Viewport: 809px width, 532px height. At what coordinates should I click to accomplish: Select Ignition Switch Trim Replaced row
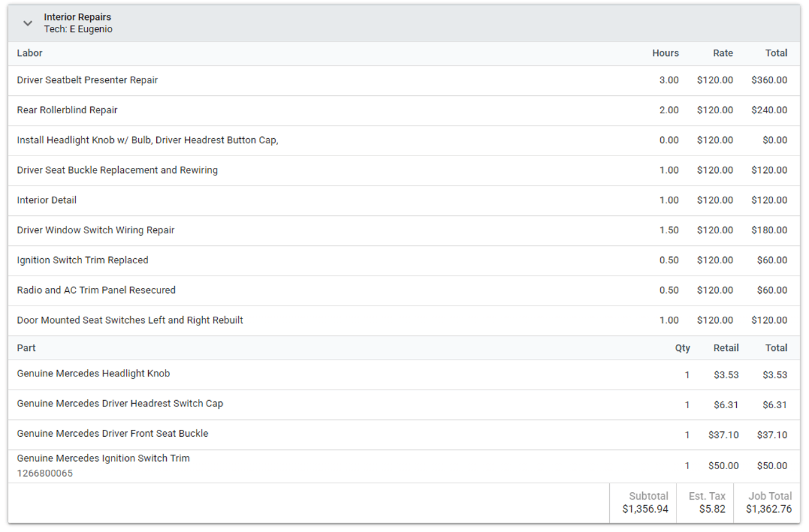(404, 260)
